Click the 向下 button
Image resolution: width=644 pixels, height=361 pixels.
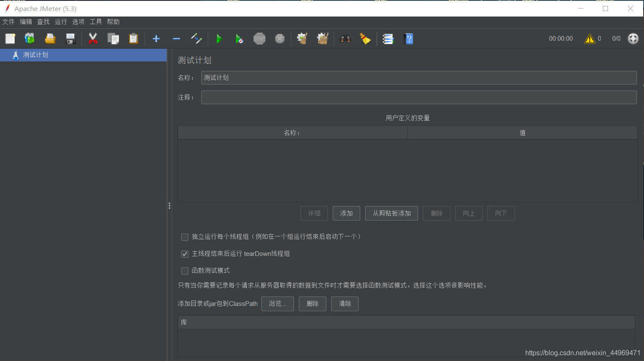pyautogui.click(x=501, y=214)
